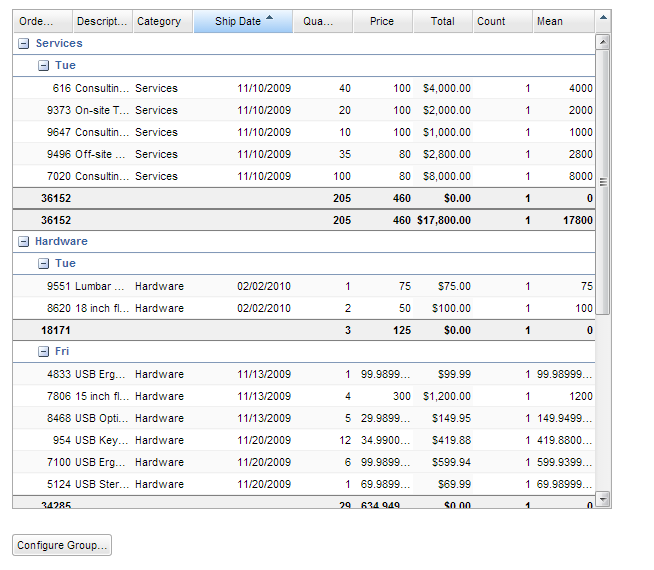Open column menu arrow at header right
Image resolution: width=654 pixels, height=570 pixels.
click(x=603, y=17)
